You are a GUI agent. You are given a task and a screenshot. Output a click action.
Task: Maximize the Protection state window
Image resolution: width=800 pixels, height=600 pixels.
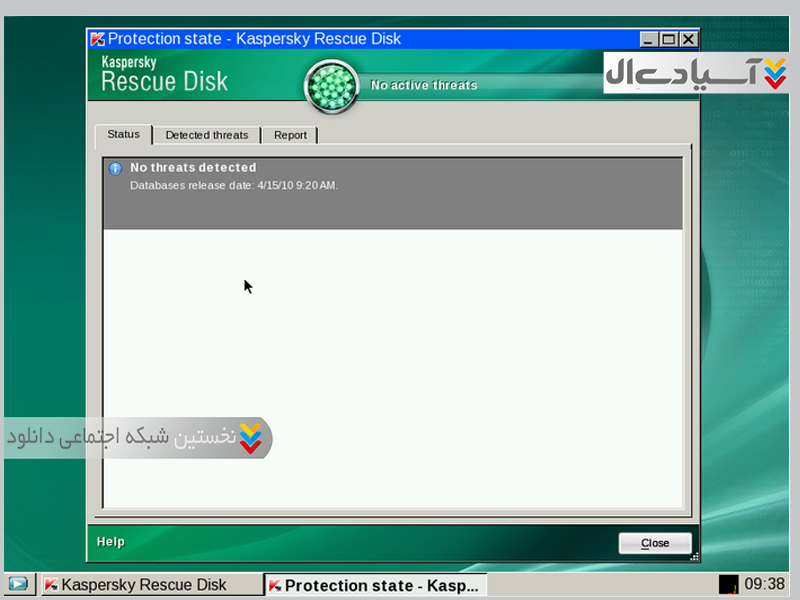(x=669, y=39)
